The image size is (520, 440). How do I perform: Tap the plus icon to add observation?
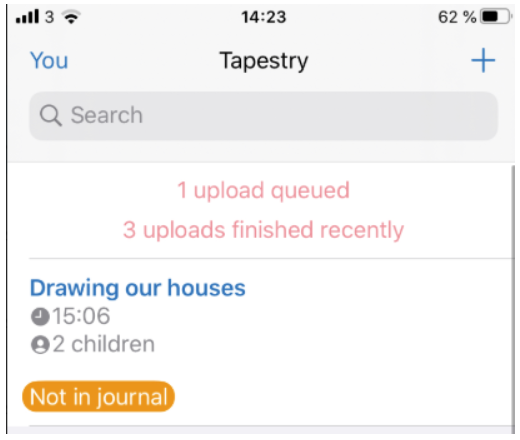(x=483, y=60)
